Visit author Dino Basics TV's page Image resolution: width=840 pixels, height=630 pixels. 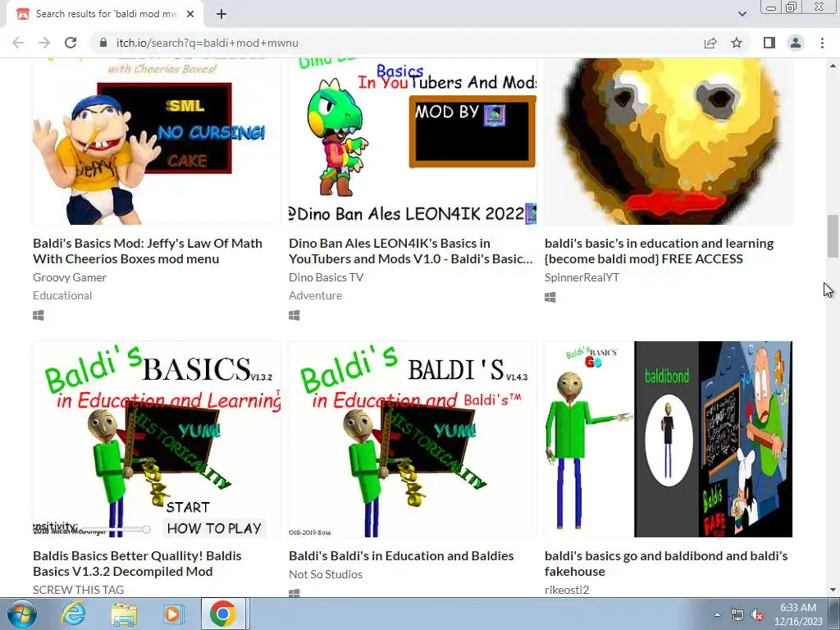pyautogui.click(x=326, y=277)
